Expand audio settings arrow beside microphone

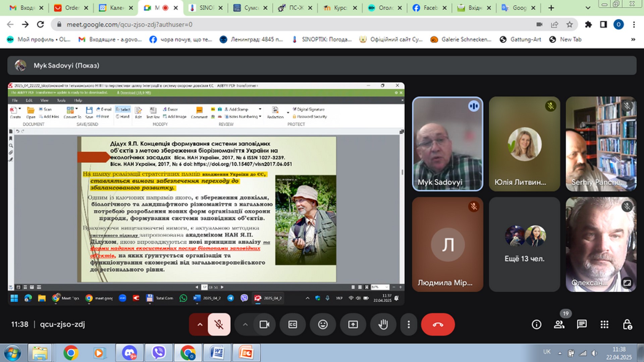point(200,324)
